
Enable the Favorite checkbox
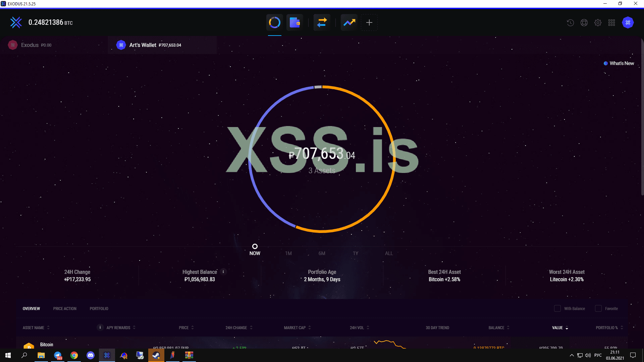tap(598, 308)
